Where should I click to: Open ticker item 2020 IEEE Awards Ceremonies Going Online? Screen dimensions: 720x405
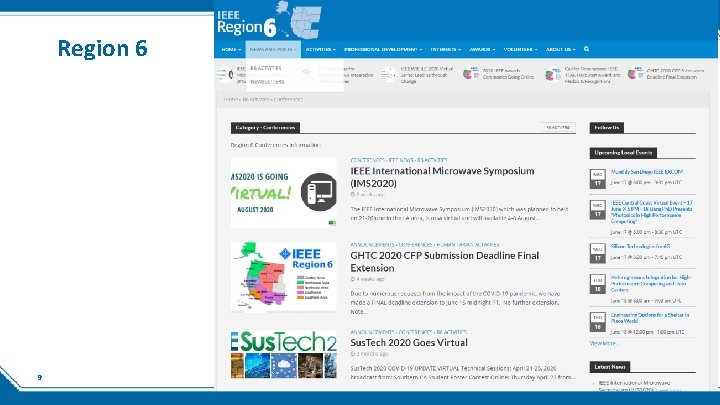[508, 74]
